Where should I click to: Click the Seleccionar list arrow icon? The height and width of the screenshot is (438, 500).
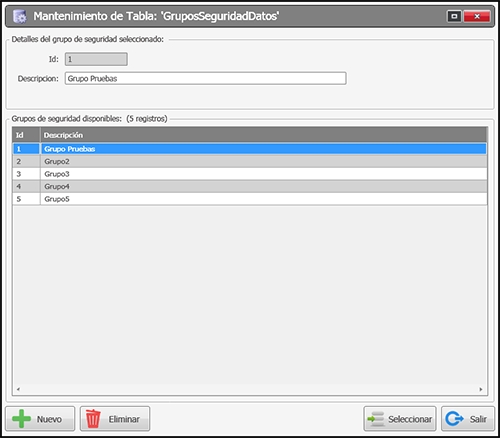tap(376, 419)
